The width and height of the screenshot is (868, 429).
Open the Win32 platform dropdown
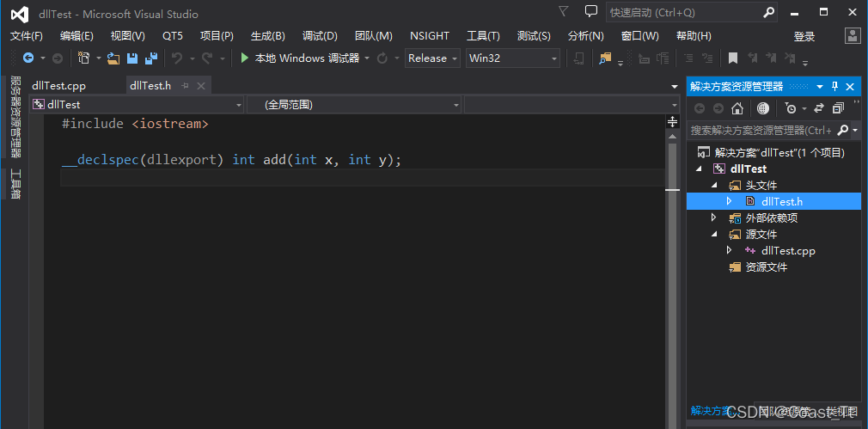512,58
